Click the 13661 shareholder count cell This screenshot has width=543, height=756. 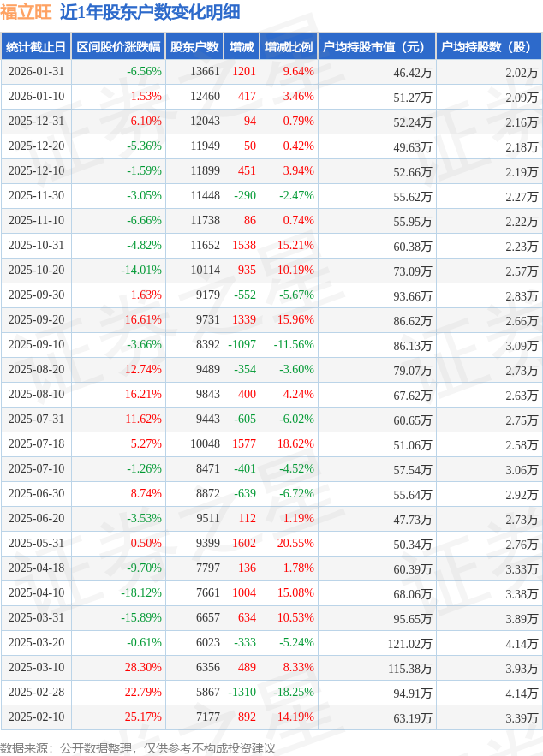[x=205, y=72]
